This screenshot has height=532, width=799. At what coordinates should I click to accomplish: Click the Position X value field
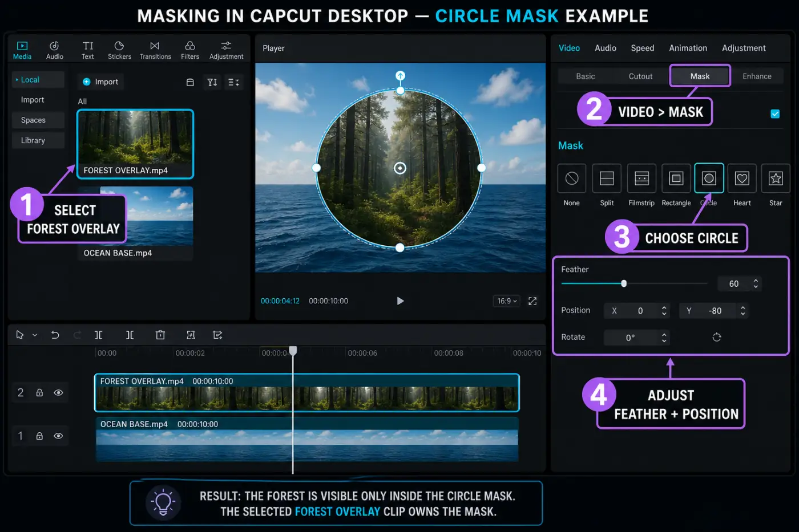pos(636,311)
